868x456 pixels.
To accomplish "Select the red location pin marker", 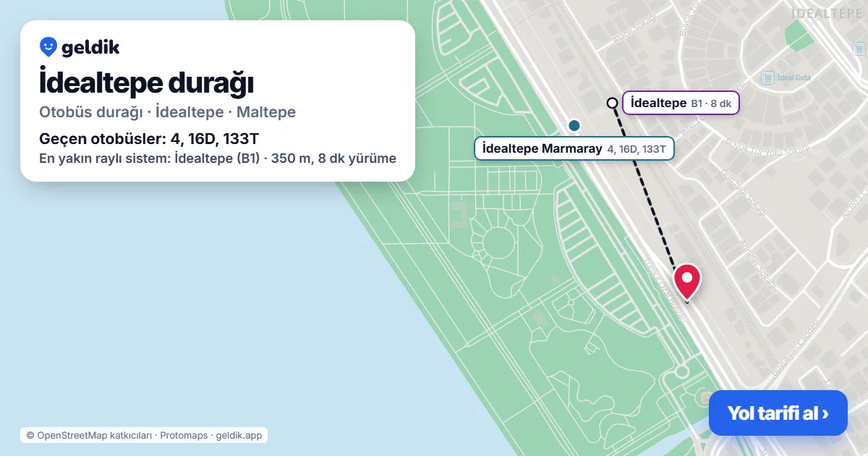I will [x=686, y=282].
